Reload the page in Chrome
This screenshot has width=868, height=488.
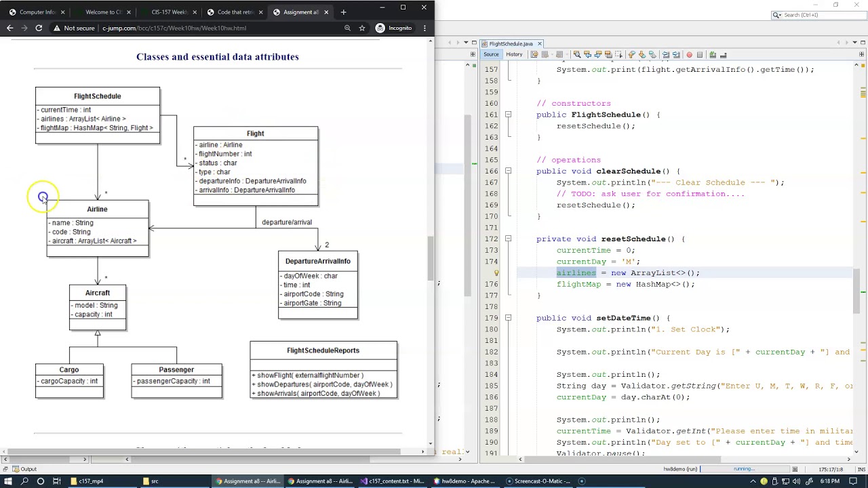point(39,28)
